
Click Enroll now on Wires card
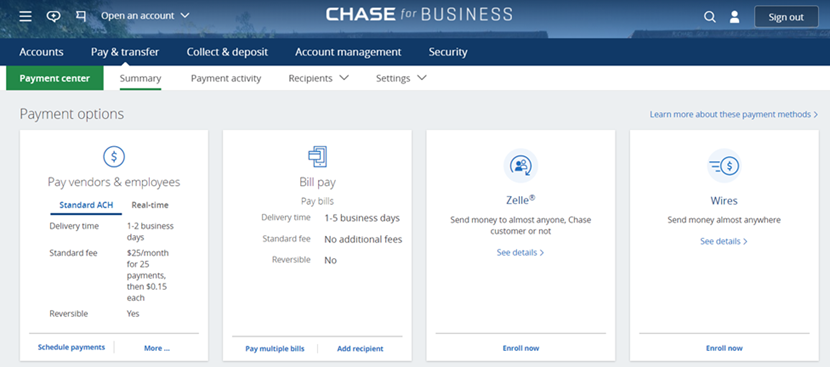coord(724,348)
